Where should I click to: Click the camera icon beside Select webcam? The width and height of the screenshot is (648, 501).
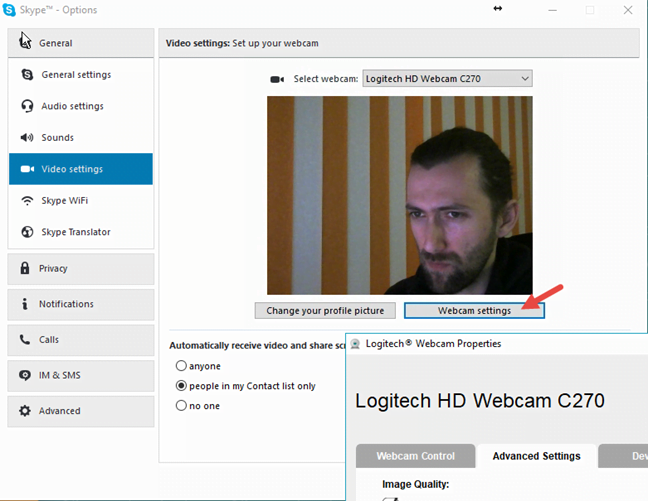[277, 79]
